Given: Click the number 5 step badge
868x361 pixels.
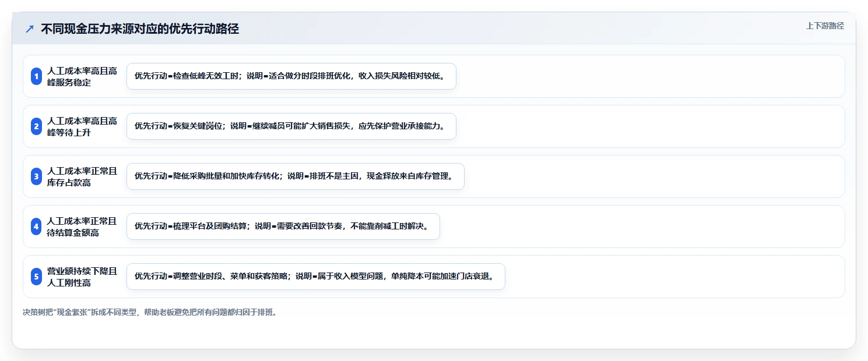Looking at the screenshot, I should [37, 277].
